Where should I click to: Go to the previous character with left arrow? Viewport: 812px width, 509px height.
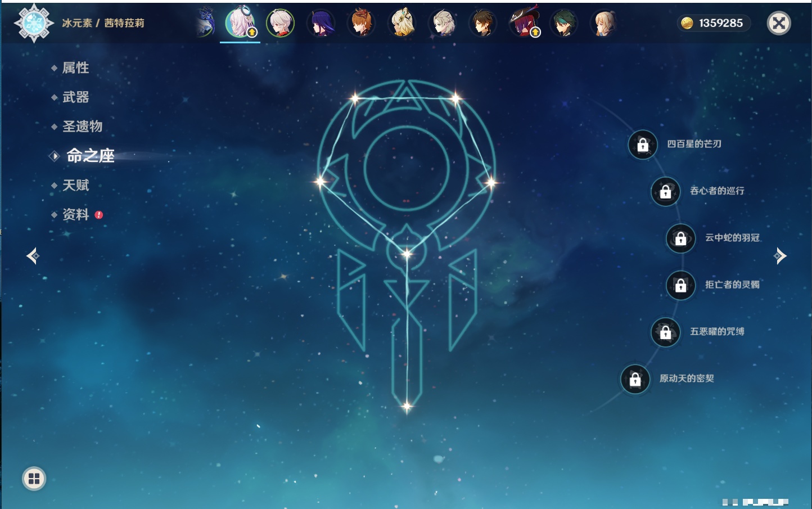[x=33, y=256]
